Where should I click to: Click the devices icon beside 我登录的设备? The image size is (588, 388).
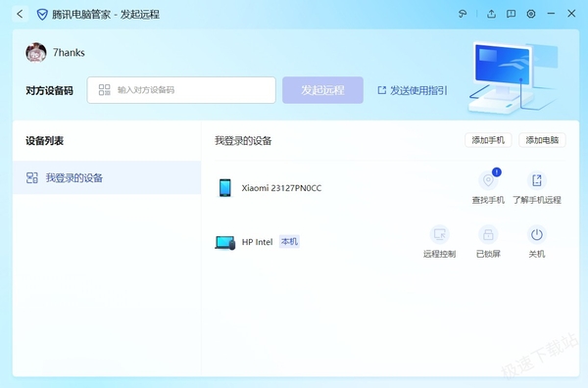pos(32,177)
